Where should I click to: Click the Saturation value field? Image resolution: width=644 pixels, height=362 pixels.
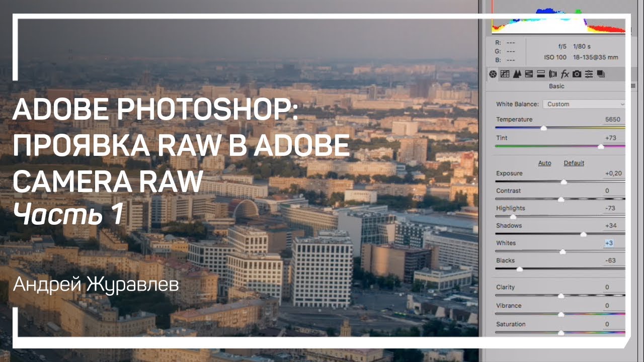click(613, 324)
